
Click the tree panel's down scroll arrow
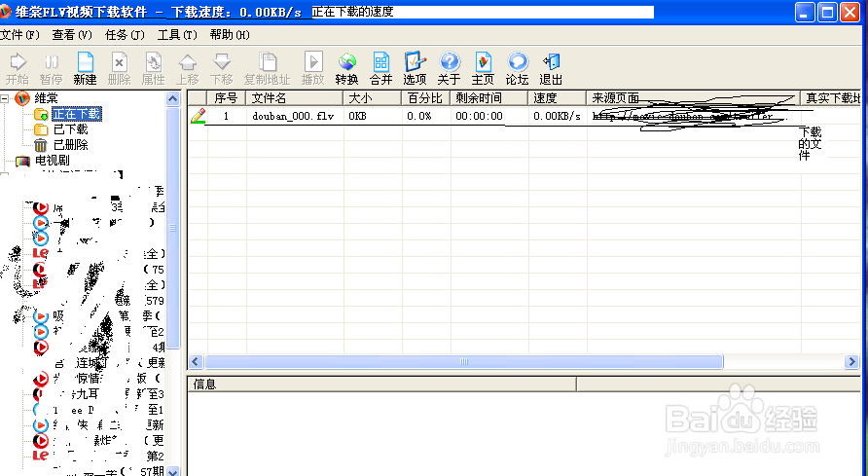tap(172, 471)
